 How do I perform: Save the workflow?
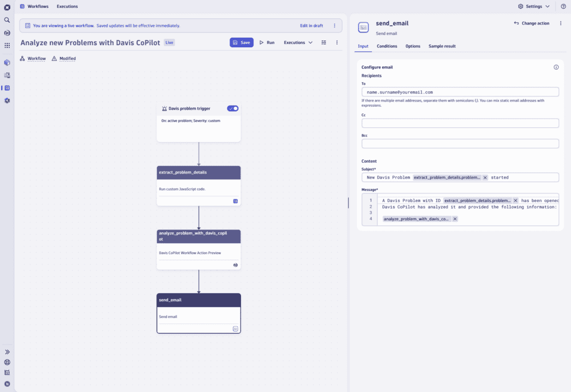pos(242,42)
